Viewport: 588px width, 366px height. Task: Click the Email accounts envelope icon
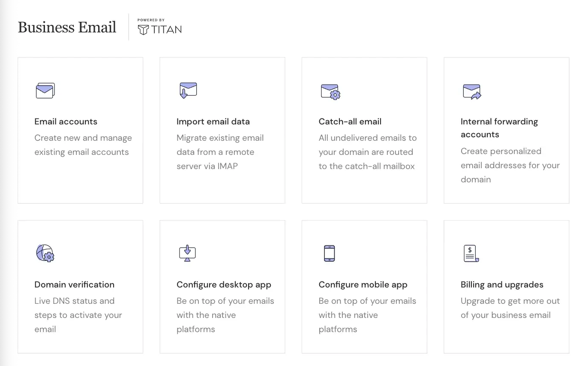coord(45,91)
